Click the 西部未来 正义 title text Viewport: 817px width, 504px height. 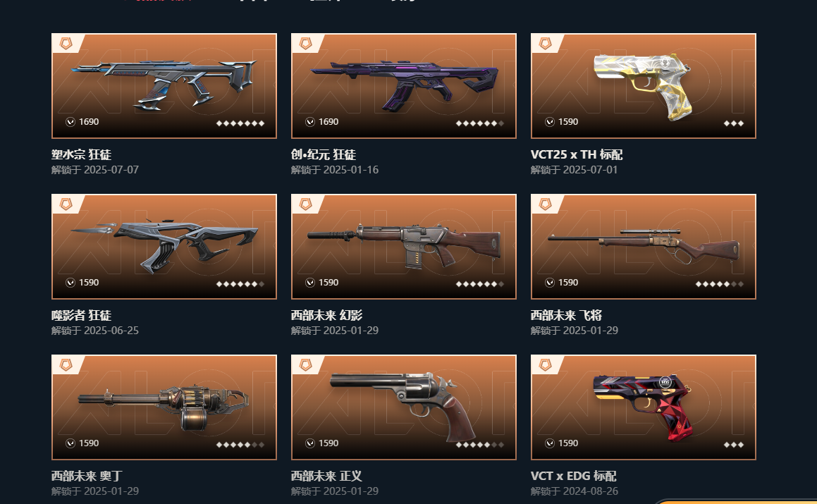click(x=326, y=476)
